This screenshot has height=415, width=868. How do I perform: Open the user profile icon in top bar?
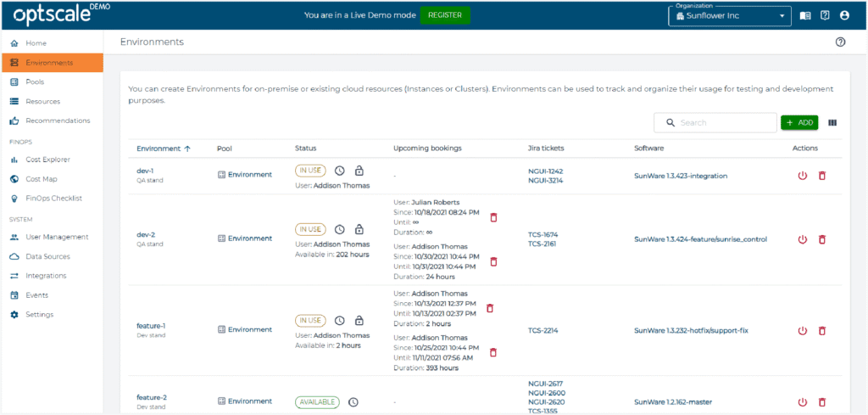pos(844,15)
